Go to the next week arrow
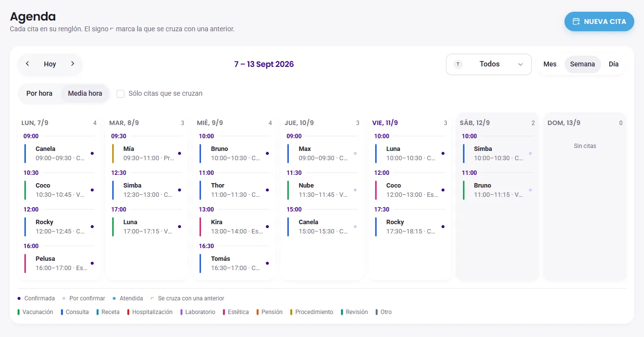 tap(73, 64)
